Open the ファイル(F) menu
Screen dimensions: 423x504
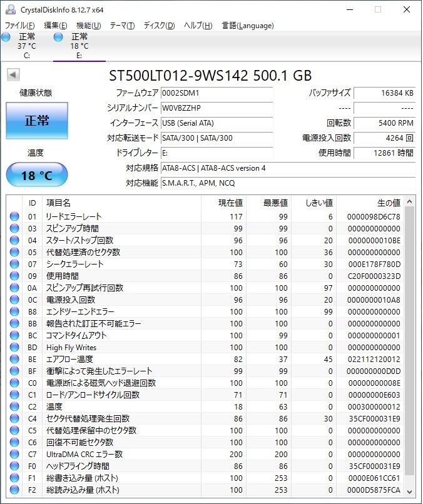(19, 26)
